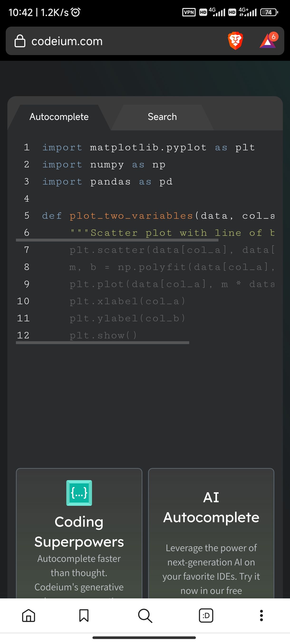Tap the battery indicator in status bar
290x644 pixels.
point(269,12)
